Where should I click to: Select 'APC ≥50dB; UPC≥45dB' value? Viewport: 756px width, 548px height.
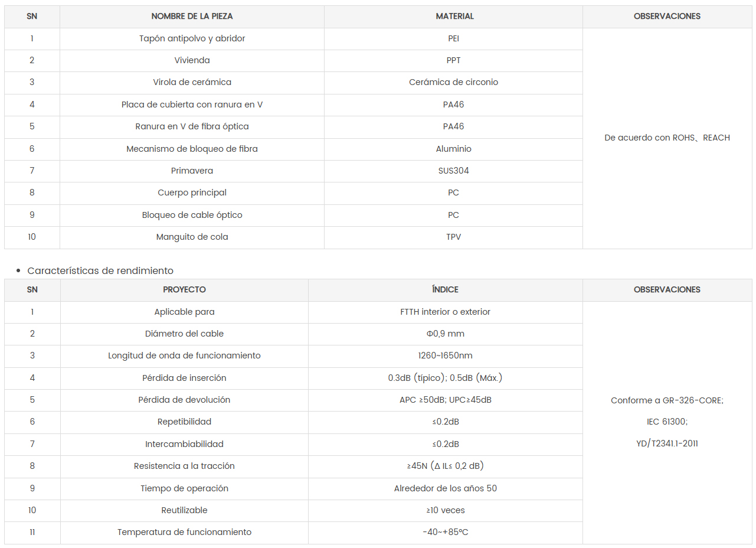[x=445, y=400]
